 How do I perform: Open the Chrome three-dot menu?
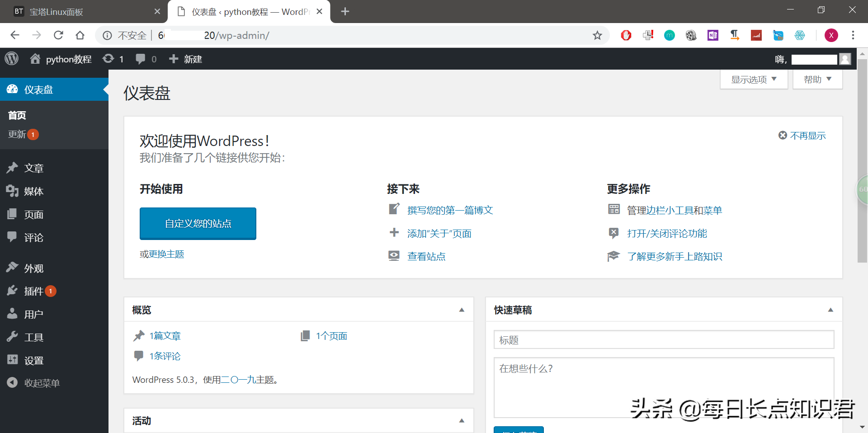point(853,35)
